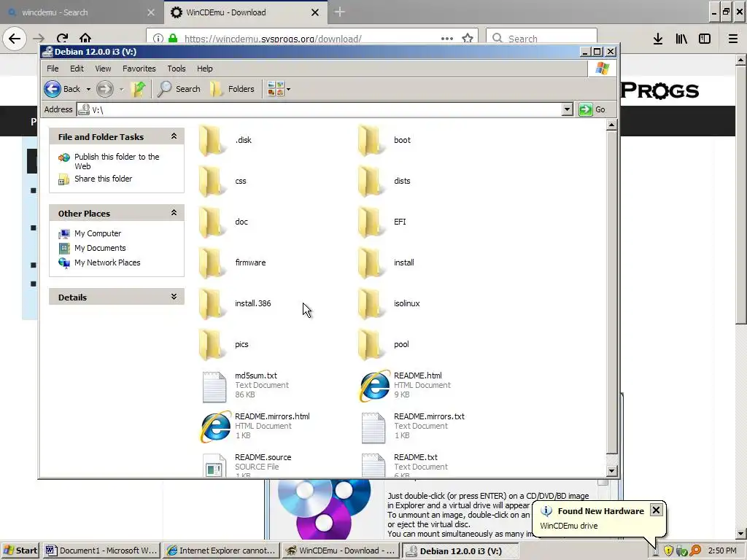Open the Back history dropdown arrow

(88, 89)
